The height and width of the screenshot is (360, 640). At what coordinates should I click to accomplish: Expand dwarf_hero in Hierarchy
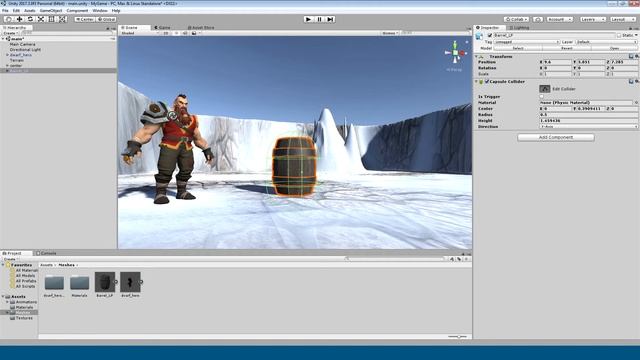pos(7,55)
